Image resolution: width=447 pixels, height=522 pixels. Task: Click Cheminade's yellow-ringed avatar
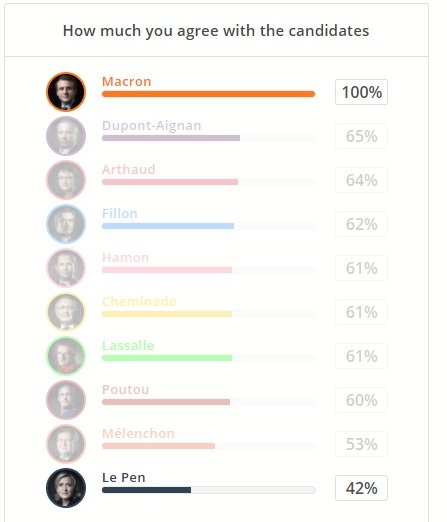point(66,312)
